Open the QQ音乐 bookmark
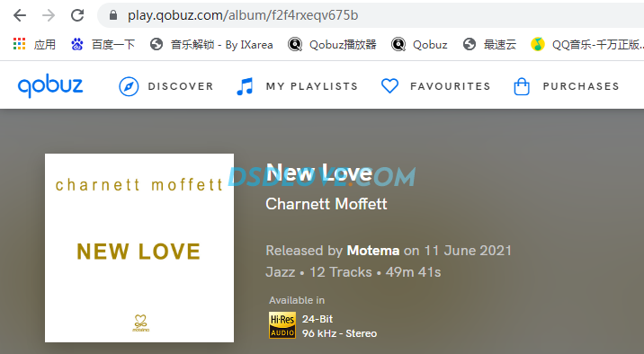The image size is (644, 354). 586,44
